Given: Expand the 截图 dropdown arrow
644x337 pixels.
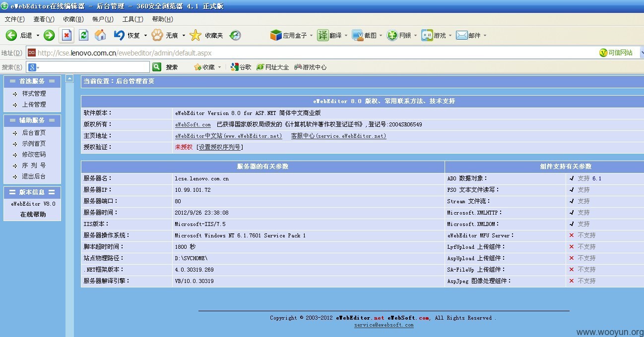Looking at the screenshot, I should [x=381, y=35].
